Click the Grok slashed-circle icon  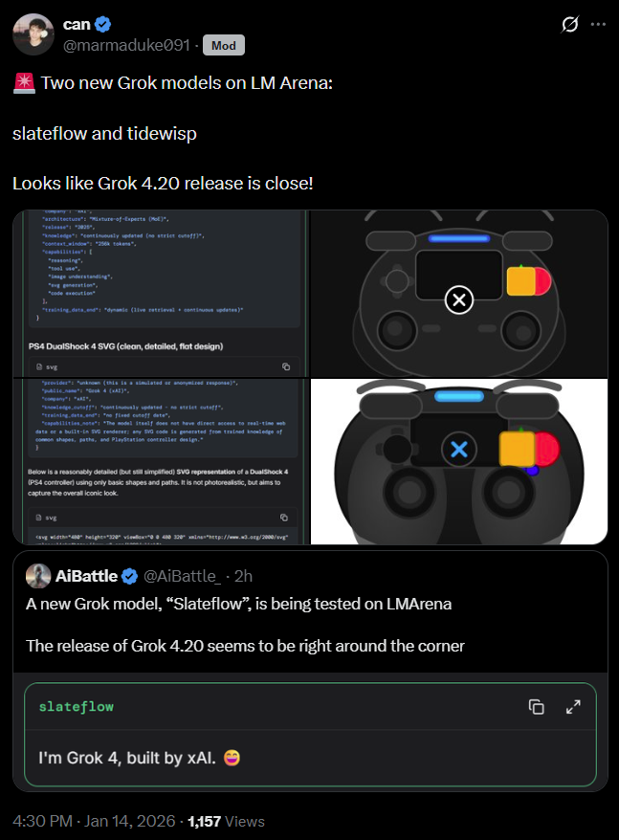(x=569, y=24)
